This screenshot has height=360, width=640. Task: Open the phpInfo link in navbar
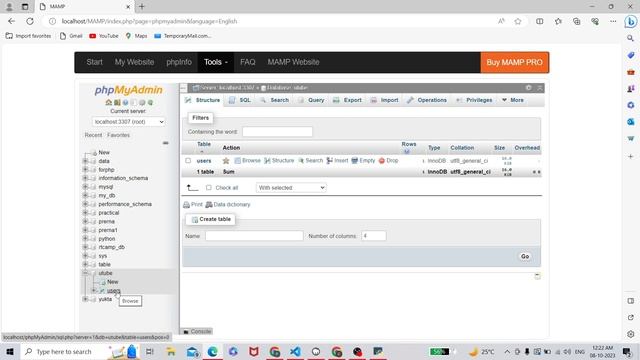point(179,62)
